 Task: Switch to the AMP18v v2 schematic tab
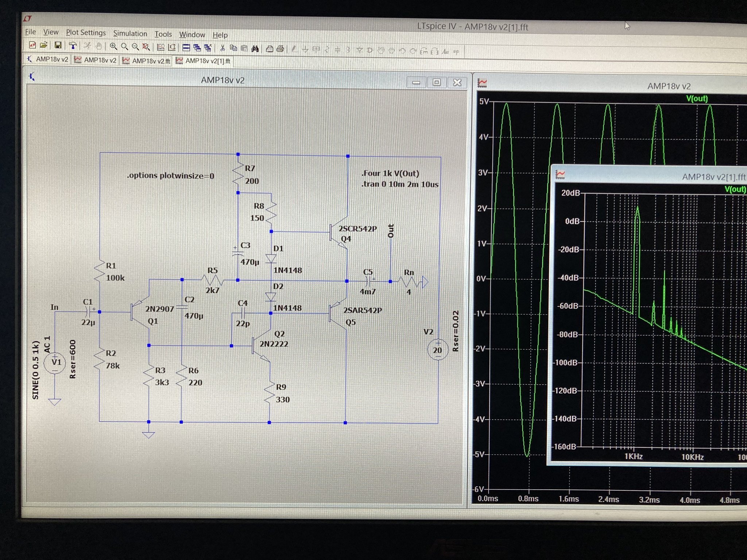[48, 59]
